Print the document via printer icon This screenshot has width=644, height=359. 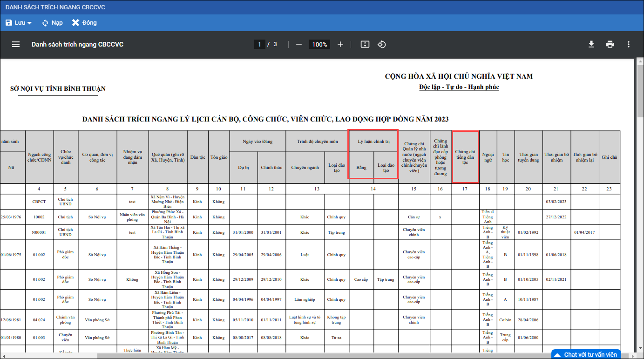(x=610, y=44)
